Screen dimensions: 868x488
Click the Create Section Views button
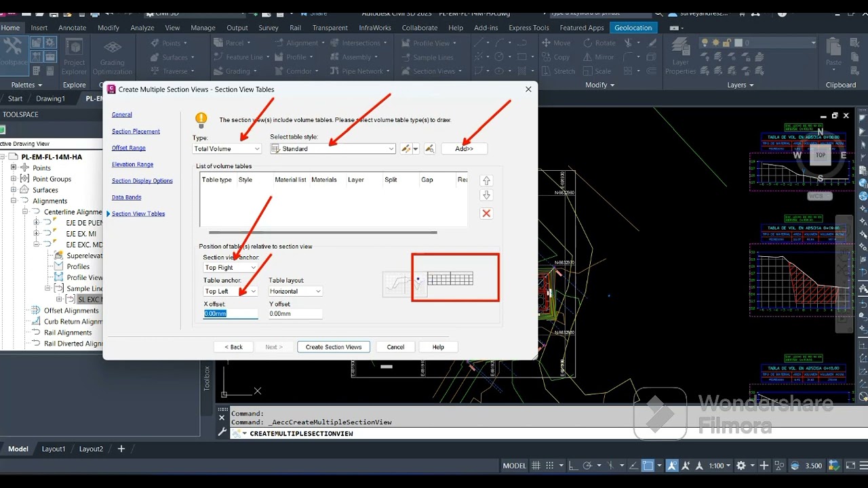click(334, 347)
